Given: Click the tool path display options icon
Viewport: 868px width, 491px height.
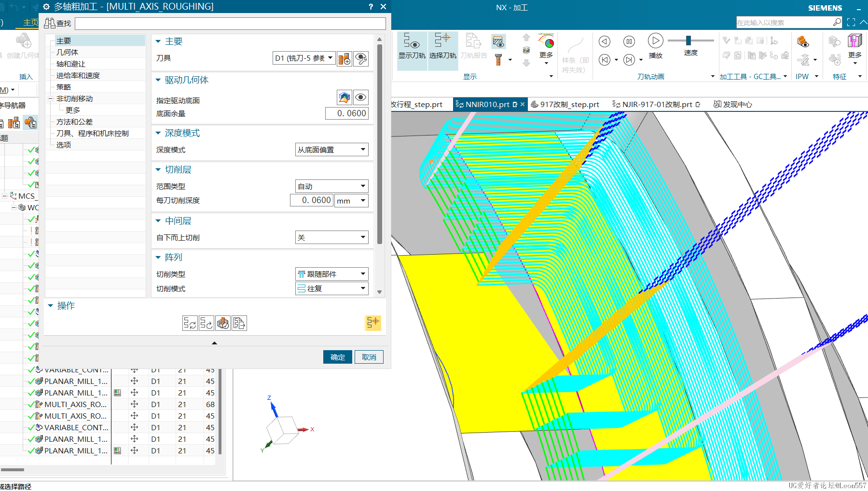Looking at the screenshot, I should coord(498,42).
